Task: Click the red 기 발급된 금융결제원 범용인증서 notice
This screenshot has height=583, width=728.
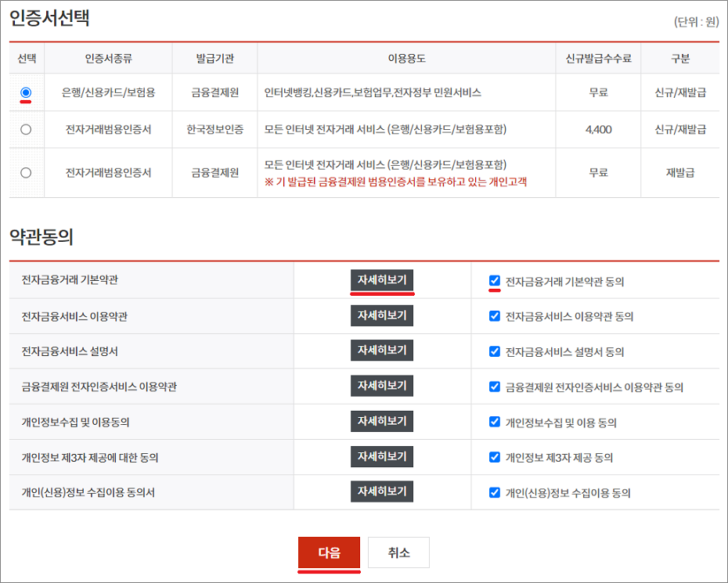Action: pos(395,182)
